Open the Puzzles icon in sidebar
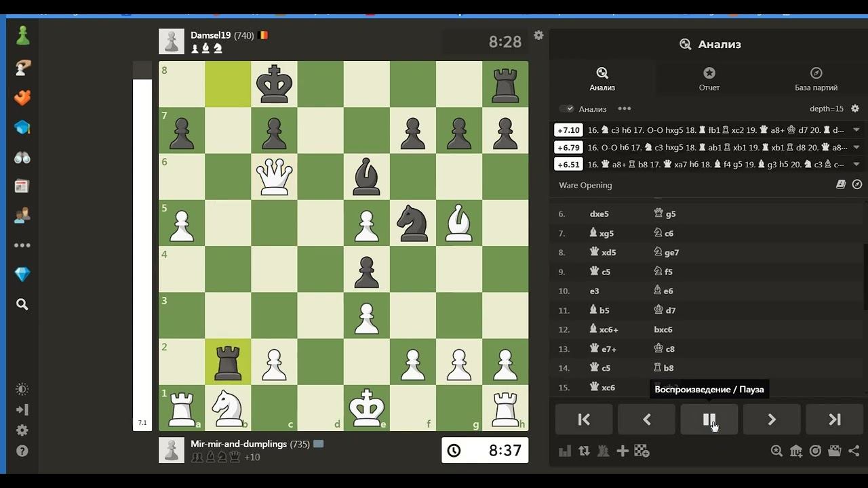 (22, 97)
